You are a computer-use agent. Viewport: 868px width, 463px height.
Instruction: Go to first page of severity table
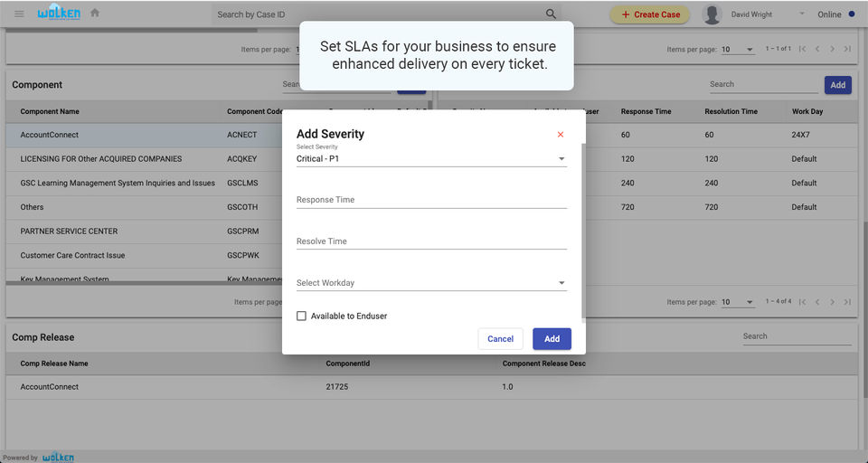(802, 302)
